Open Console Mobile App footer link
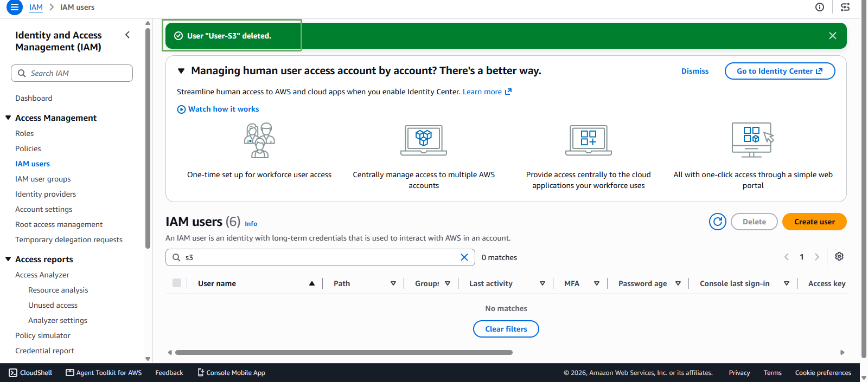 231,373
